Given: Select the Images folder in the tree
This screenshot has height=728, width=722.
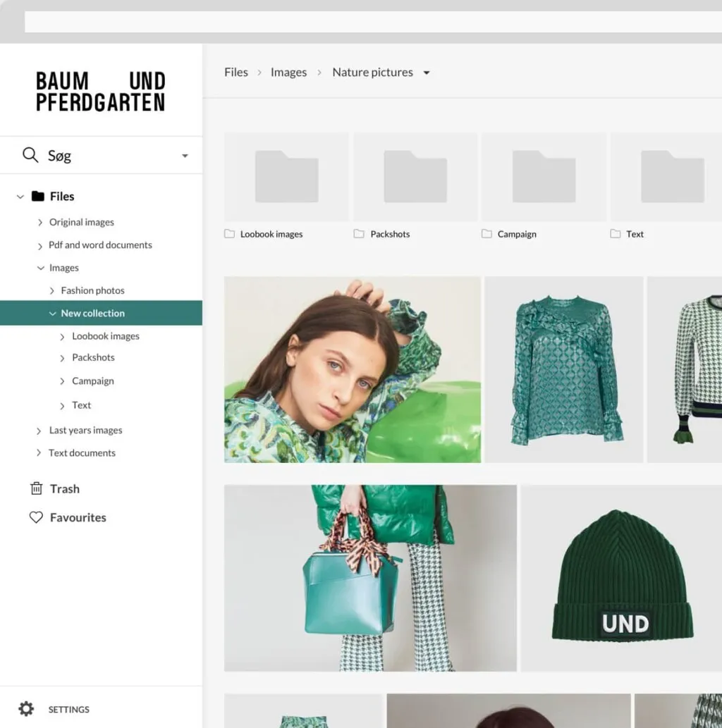Looking at the screenshot, I should coord(64,267).
